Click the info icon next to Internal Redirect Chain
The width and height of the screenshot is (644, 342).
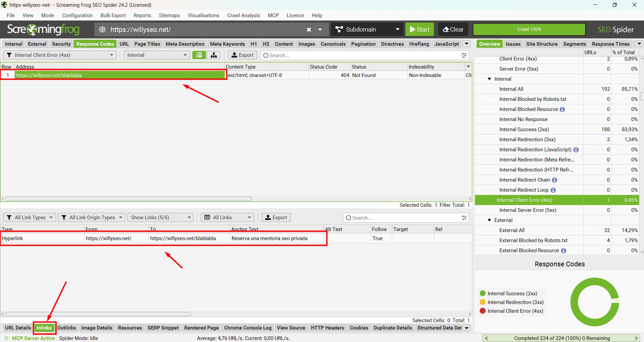555,180
